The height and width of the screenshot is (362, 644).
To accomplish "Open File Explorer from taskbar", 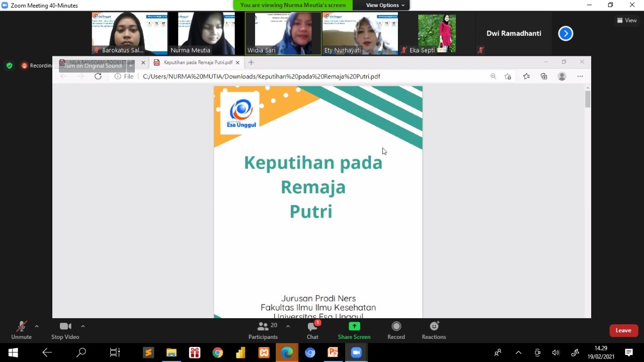I will [x=172, y=352].
